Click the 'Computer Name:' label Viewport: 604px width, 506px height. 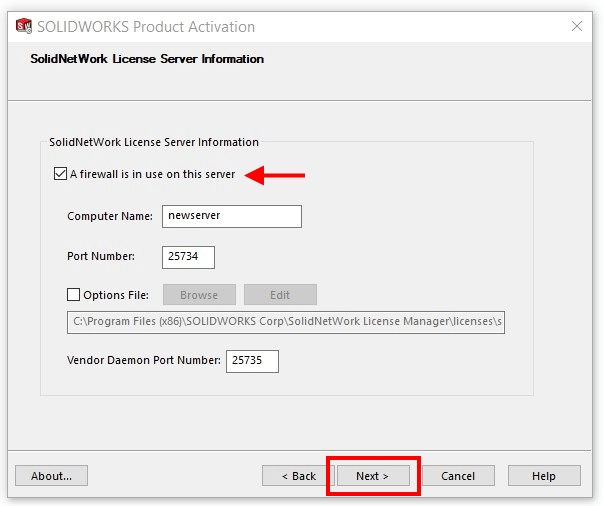110,216
